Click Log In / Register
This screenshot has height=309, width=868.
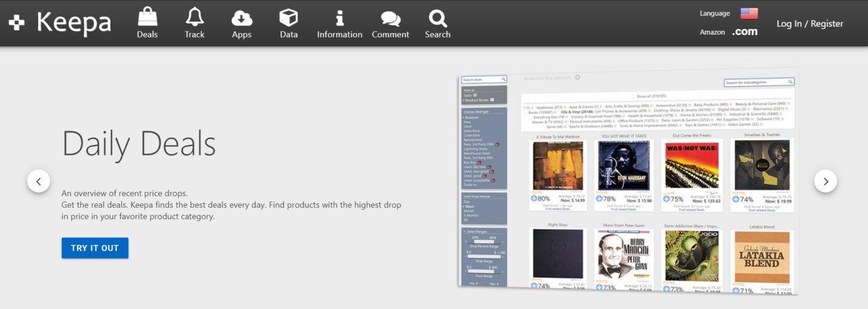(x=810, y=24)
